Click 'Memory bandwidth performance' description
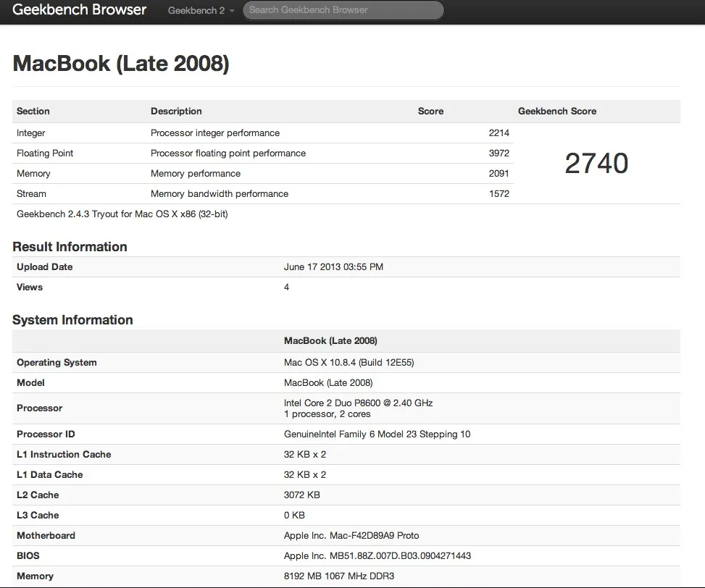Viewport: 705px width, 588px height. (x=220, y=193)
